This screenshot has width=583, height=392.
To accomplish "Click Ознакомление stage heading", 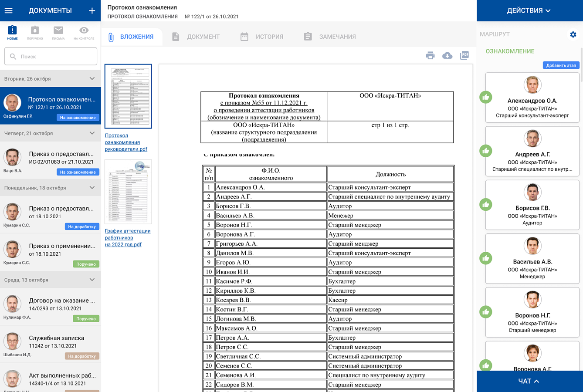I will pos(510,51).
